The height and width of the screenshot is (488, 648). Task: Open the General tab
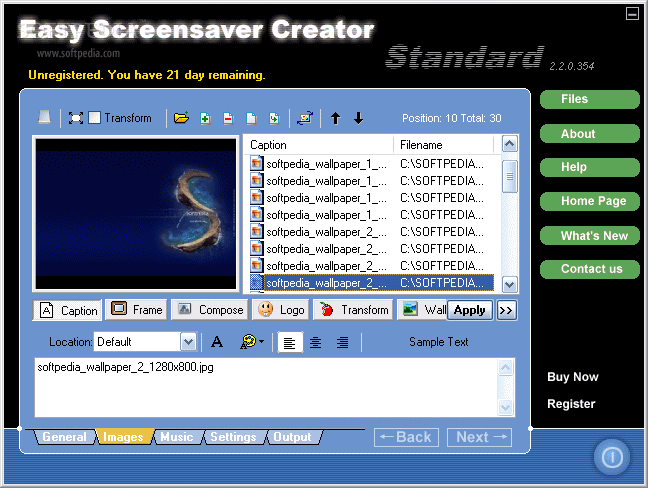click(64, 437)
